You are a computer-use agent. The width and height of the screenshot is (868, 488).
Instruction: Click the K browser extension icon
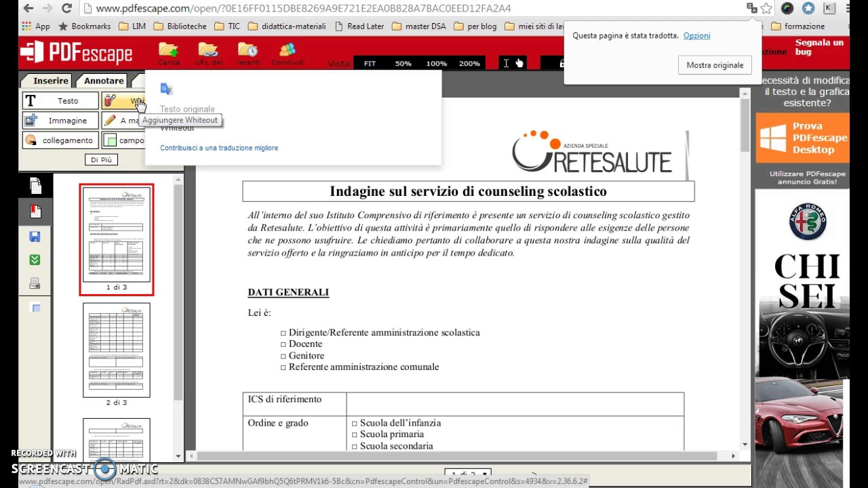[829, 8]
